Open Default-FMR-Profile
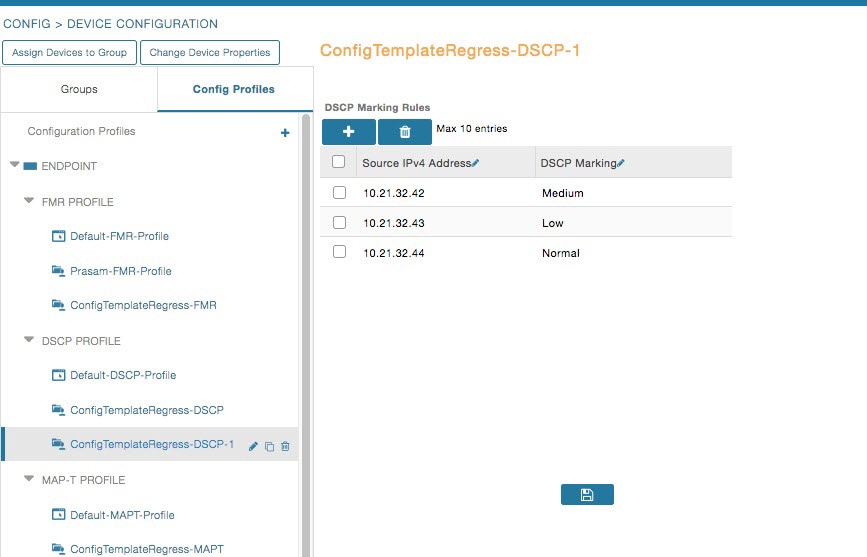The image size is (867, 557). pyautogui.click(x=119, y=236)
